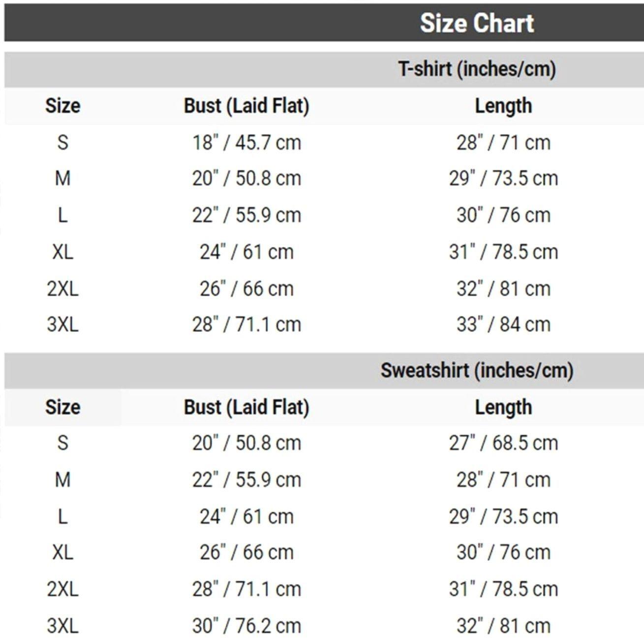Click the 30" / 76.2 cm bust cell
This screenshot has height=644, width=644.
tap(246, 626)
